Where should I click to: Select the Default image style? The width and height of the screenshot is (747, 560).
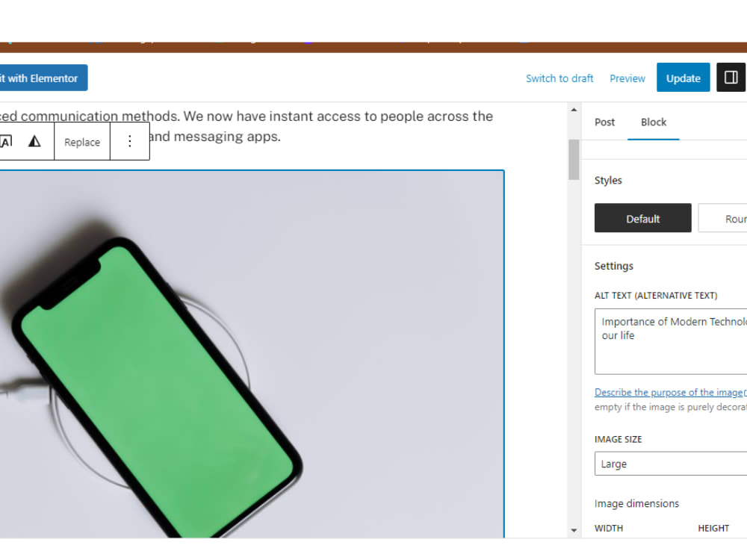642,218
